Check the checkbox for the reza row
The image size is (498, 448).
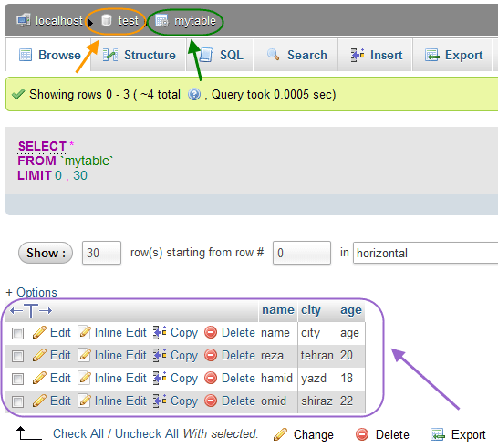[x=17, y=356]
